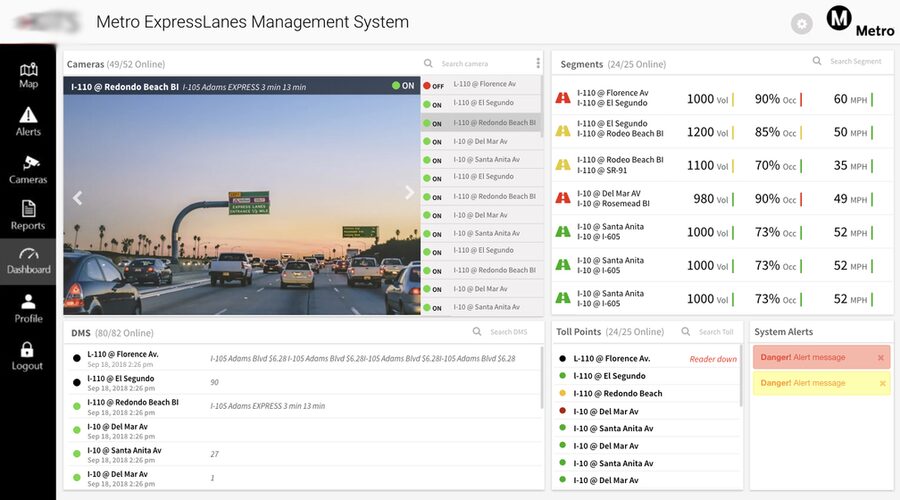This screenshot has width=900, height=500.
Task: Open Reports in the sidebar
Action: [x=28, y=216]
